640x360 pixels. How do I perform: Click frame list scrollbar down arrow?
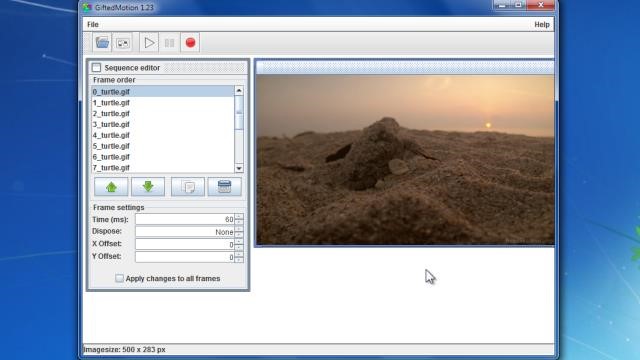(239, 168)
